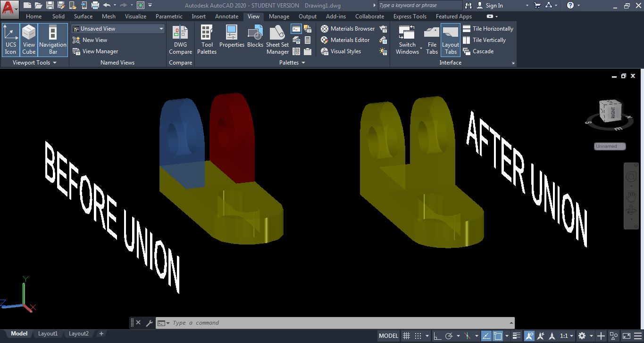Open the Materials Browser palette
Screen dimensions: 644x343
click(348, 28)
